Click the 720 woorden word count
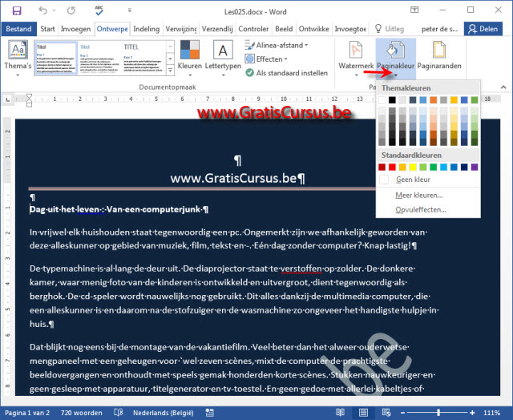The width and height of the screenshot is (513, 420). point(81,413)
